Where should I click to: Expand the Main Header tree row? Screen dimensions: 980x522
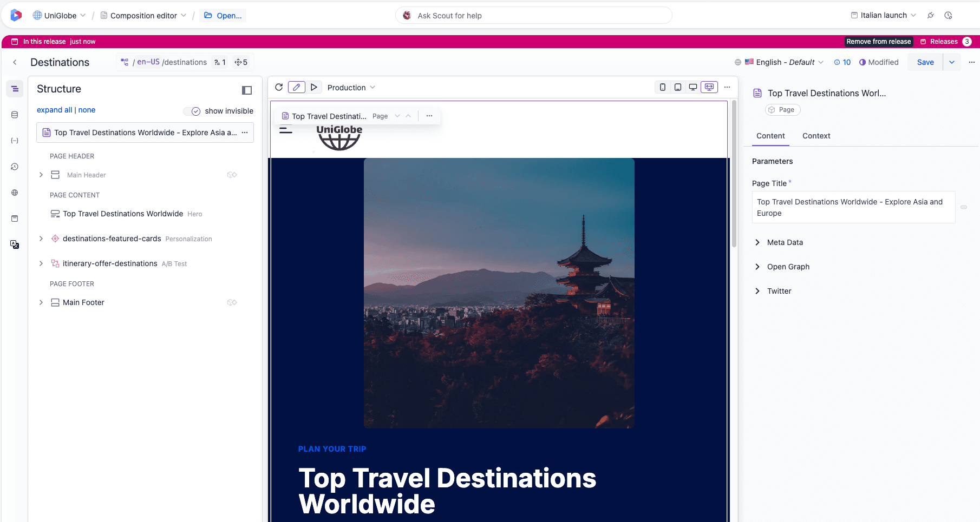click(x=41, y=175)
